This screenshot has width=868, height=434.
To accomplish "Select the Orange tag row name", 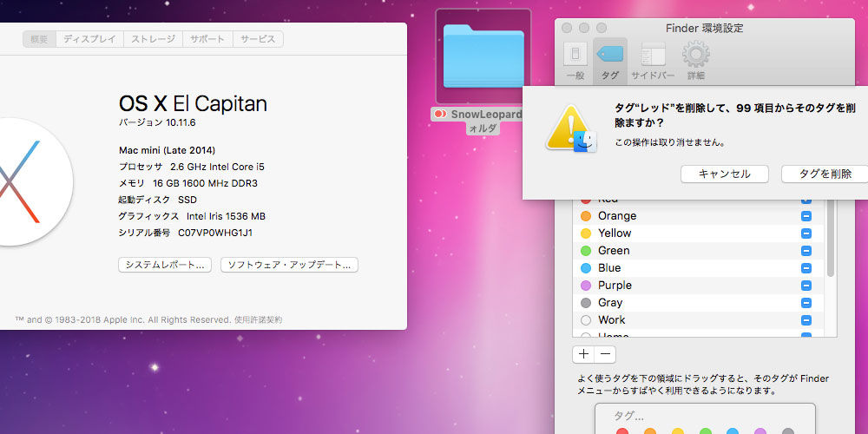I will (617, 216).
